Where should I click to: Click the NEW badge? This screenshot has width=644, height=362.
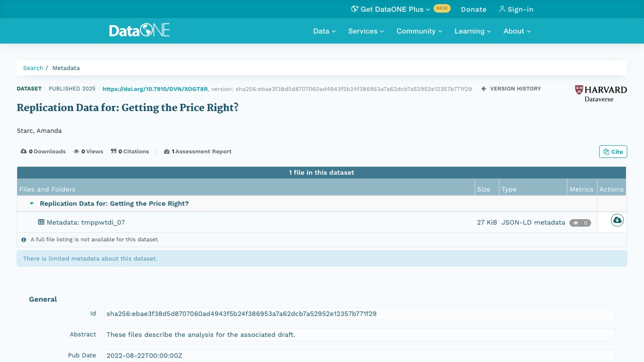[442, 9]
